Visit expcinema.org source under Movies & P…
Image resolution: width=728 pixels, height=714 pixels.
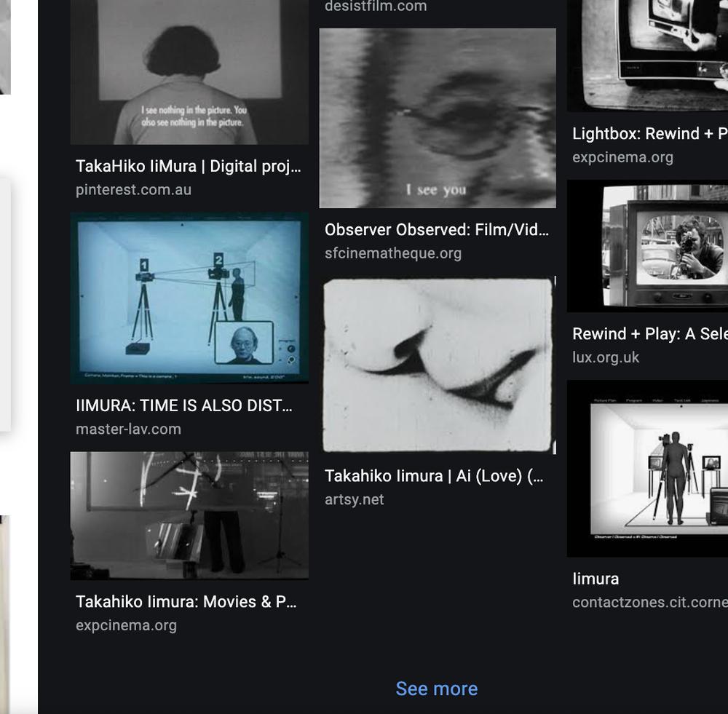(x=126, y=626)
